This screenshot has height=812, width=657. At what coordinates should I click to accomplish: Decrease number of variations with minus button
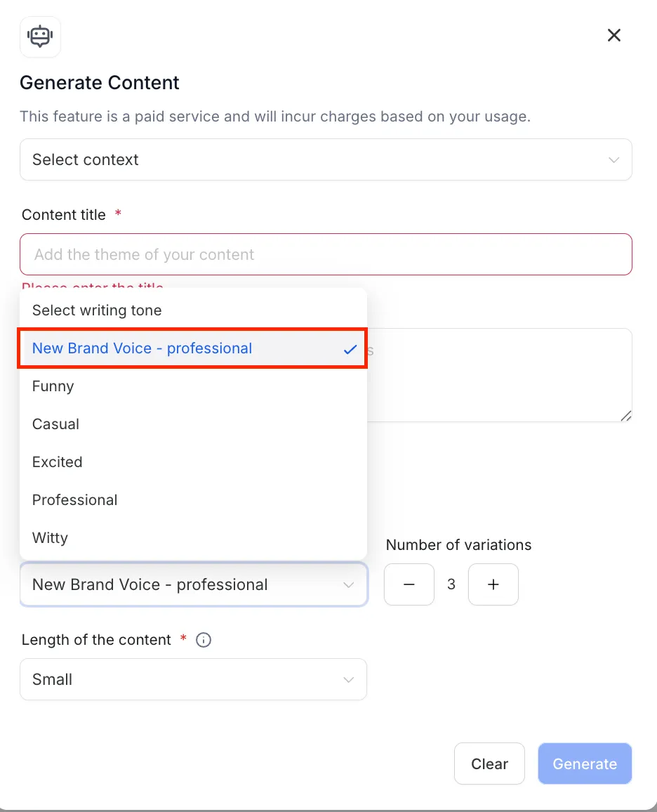point(409,584)
